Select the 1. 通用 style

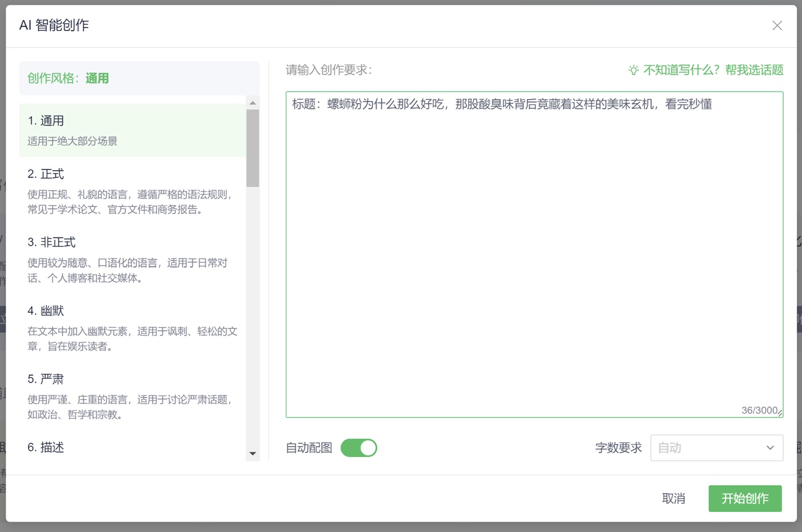[132, 130]
